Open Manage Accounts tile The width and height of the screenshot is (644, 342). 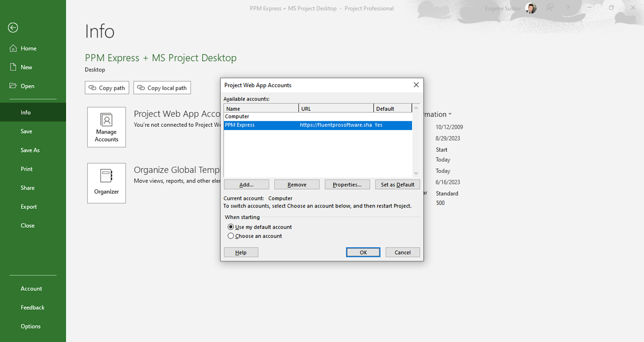click(x=107, y=127)
